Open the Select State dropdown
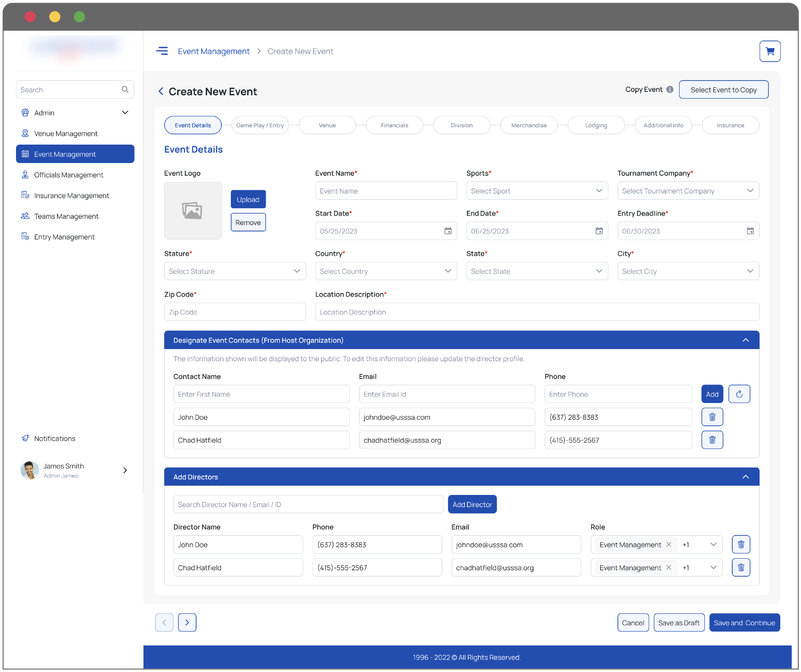 point(537,271)
